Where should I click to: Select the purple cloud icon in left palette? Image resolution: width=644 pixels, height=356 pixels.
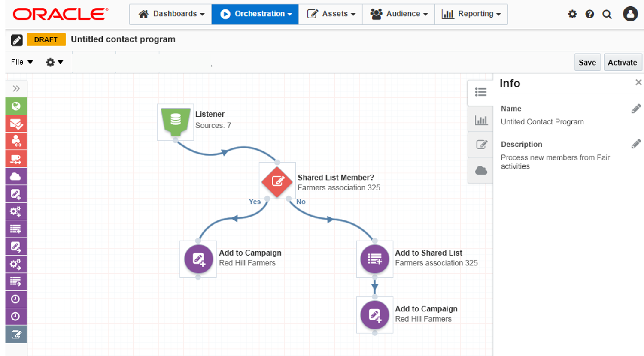(16, 176)
